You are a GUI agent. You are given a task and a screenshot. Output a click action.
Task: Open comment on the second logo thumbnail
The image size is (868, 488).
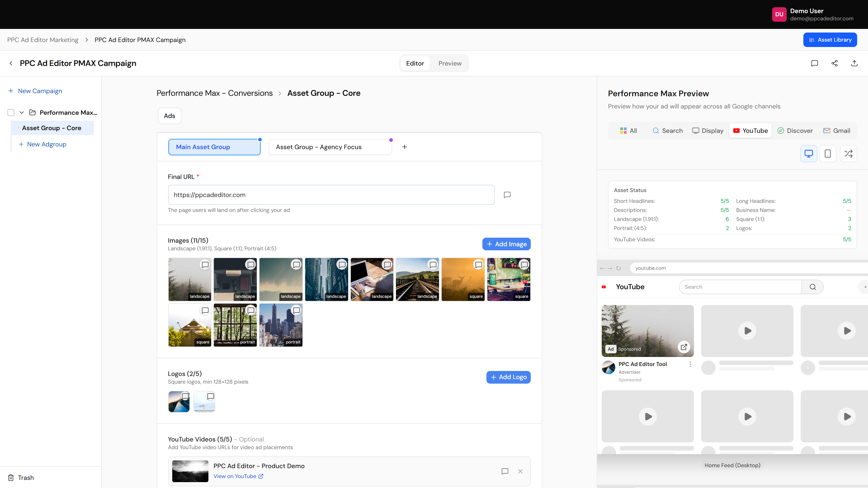click(211, 396)
